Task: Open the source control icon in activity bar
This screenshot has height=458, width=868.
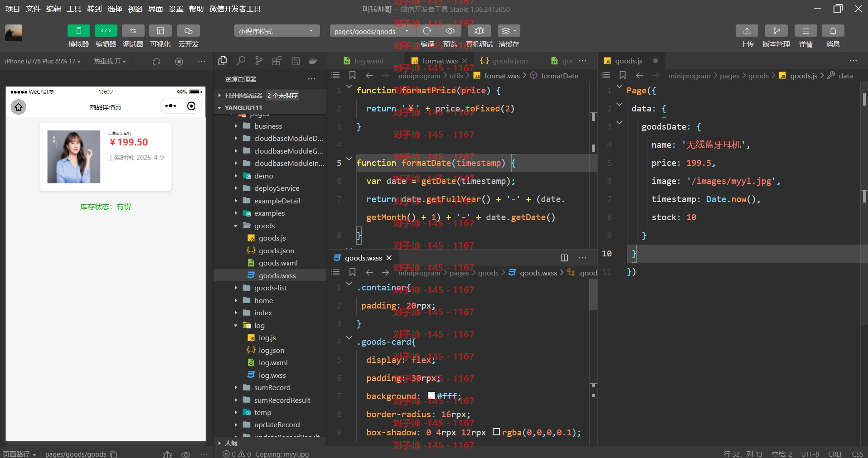Action: tap(259, 61)
